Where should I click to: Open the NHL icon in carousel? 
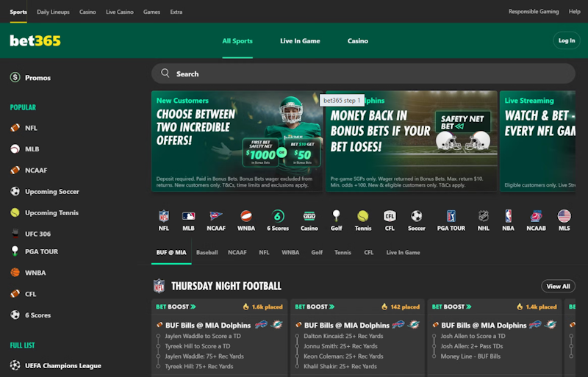pyautogui.click(x=484, y=216)
